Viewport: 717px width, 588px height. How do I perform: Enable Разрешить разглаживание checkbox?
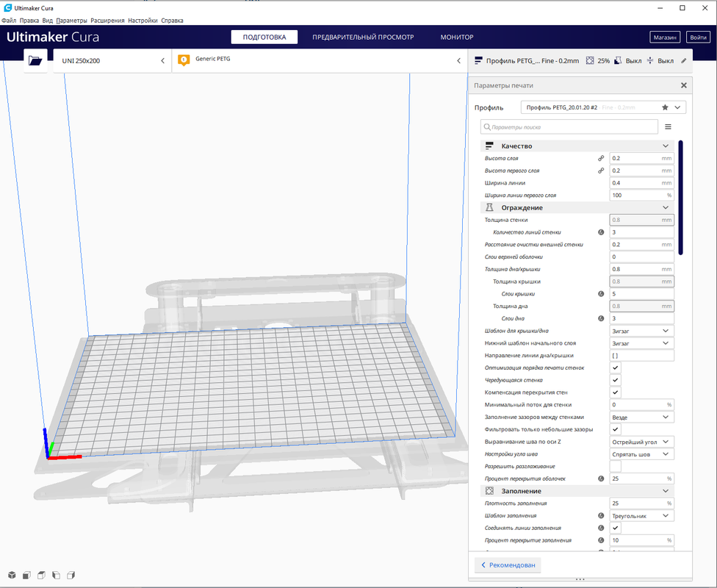point(616,466)
